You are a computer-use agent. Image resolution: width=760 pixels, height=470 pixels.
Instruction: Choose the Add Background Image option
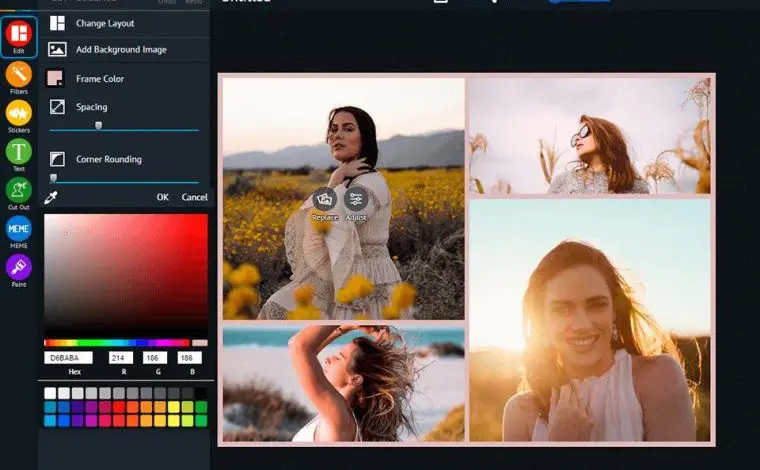pyautogui.click(x=121, y=49)
